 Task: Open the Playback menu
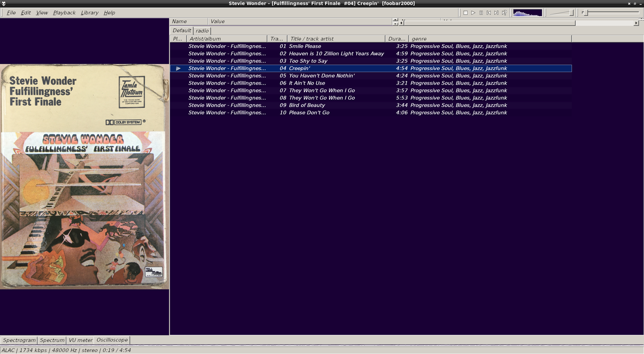pyautogui.click(x=64, y=13)
